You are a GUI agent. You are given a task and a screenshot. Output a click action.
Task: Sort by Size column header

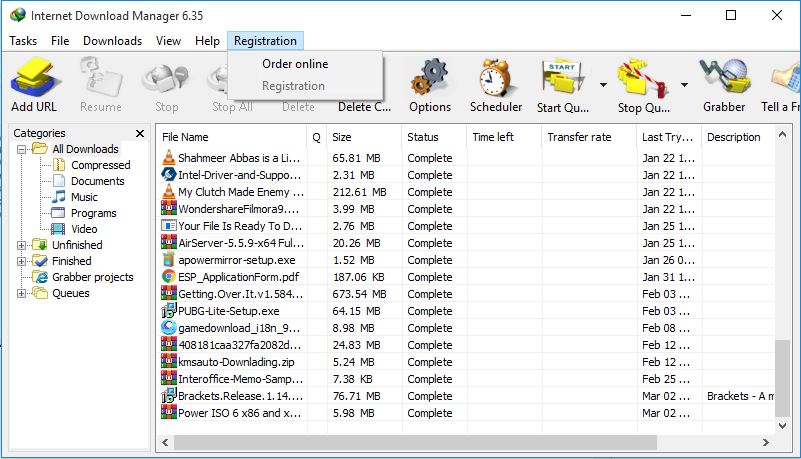[364, 137]
